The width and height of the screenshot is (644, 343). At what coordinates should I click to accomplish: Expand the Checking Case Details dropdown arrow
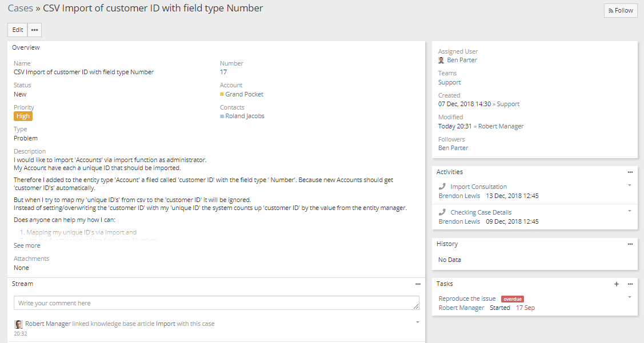630,211
